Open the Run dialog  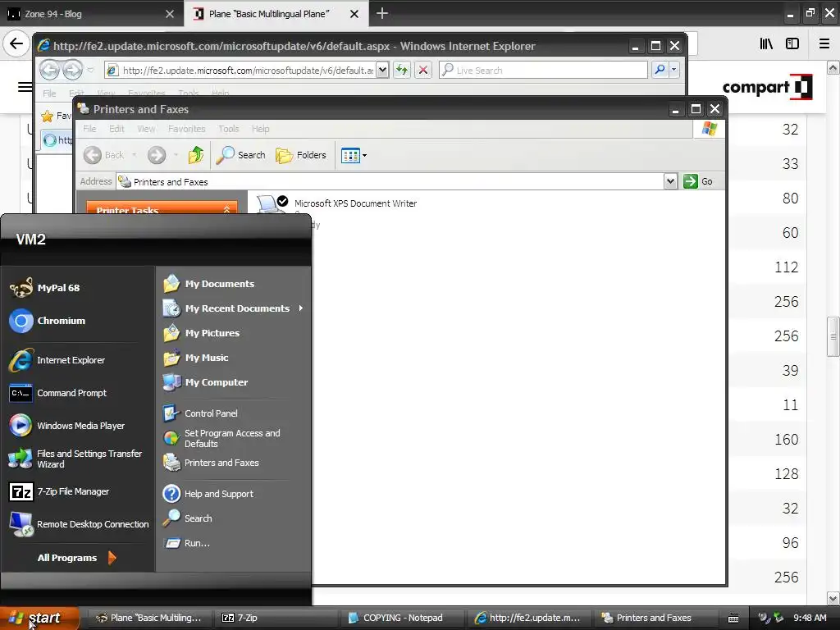pos(187,543)
